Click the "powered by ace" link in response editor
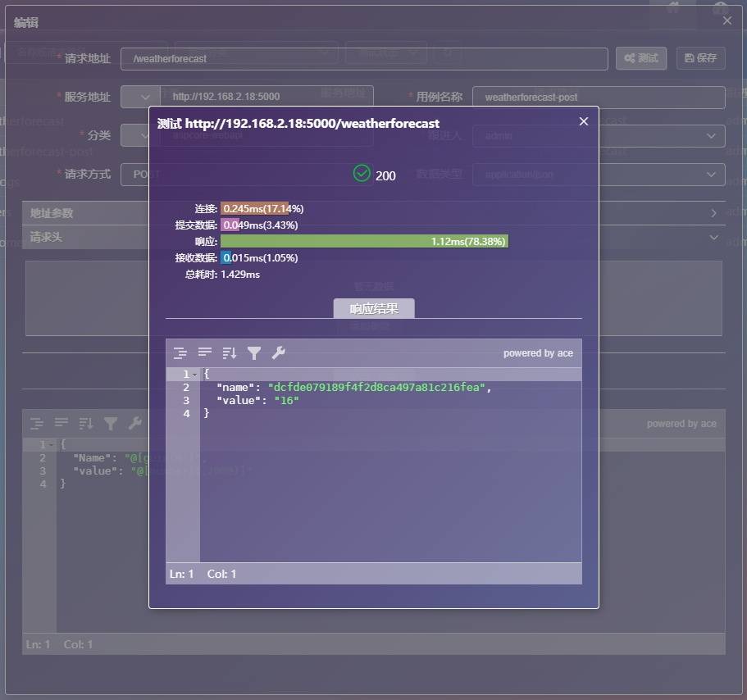The width and height of the screenshot is (747, 700). (x=539, y=353)
